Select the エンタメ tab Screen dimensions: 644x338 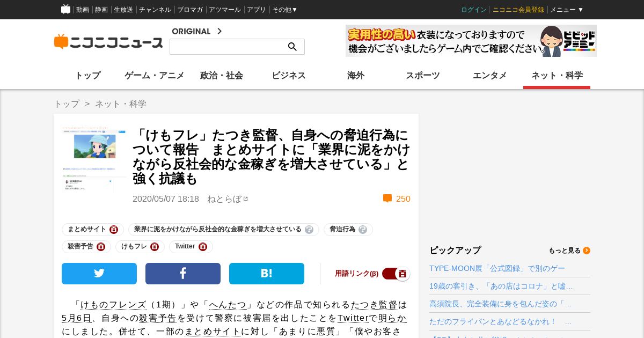tap(490, 76)
